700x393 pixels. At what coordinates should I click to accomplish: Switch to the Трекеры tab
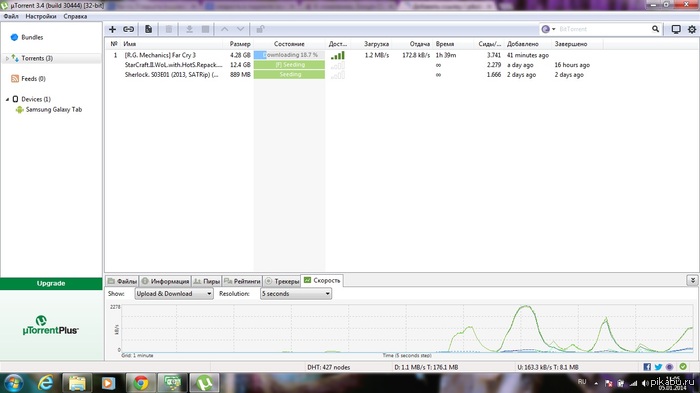click(282, 281)
